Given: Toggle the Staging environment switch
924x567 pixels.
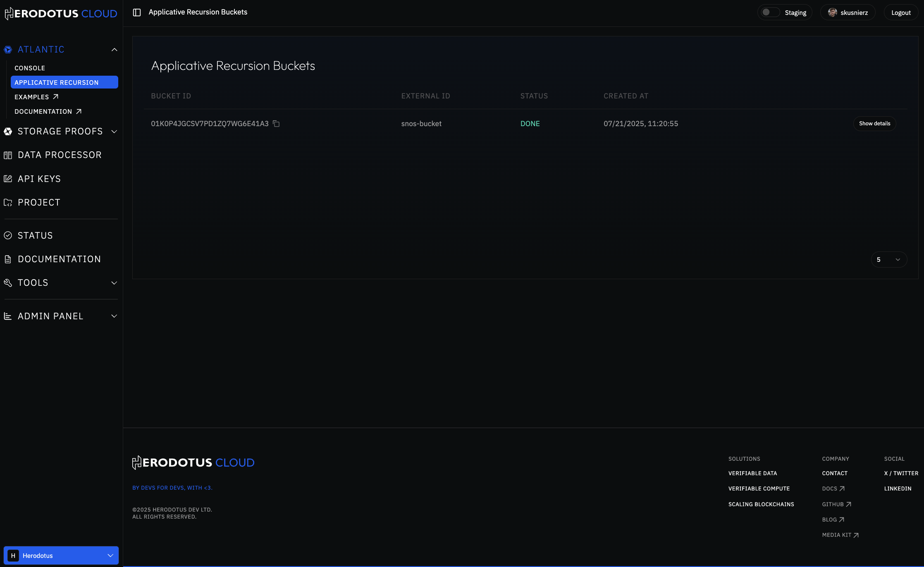Looking at the screenshot, I should (770, 12).
